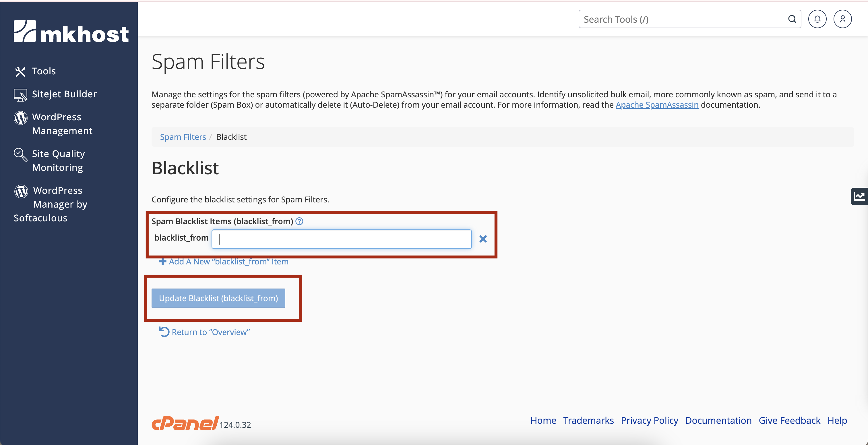
Task: Click the blacklist_from help question icon
Action: (299, 221)
